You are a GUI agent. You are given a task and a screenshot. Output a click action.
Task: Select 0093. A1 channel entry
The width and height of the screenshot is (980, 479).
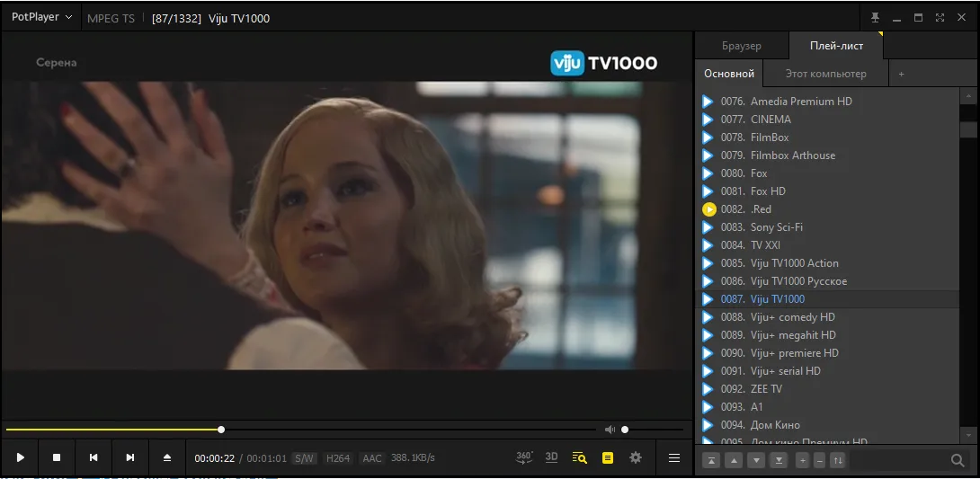[x=827, y=407]
